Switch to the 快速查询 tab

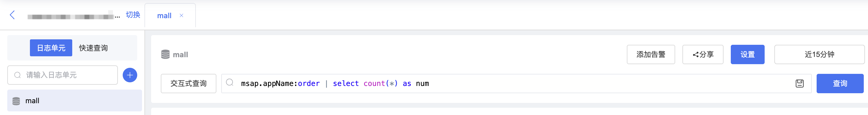point(93,48)
